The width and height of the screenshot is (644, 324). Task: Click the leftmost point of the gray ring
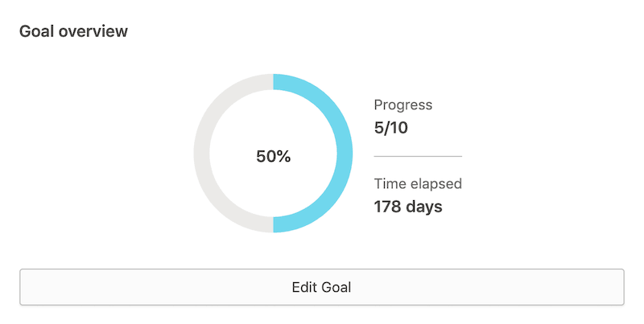pos(201,153)
